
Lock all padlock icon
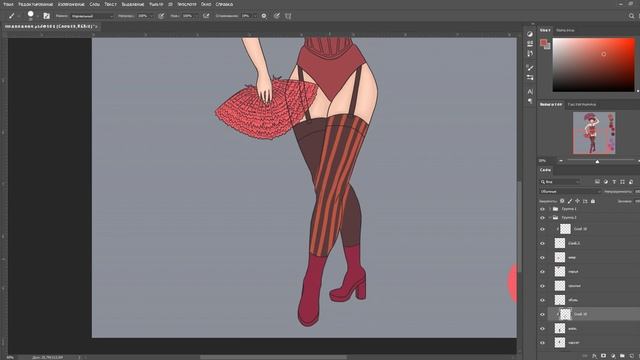593,201
